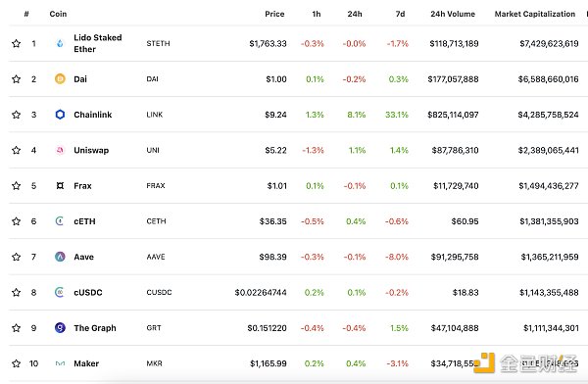Open the Lido Staked Ether coin page
Viewport: 588px width, 384px height.
(x=98, y=43)
